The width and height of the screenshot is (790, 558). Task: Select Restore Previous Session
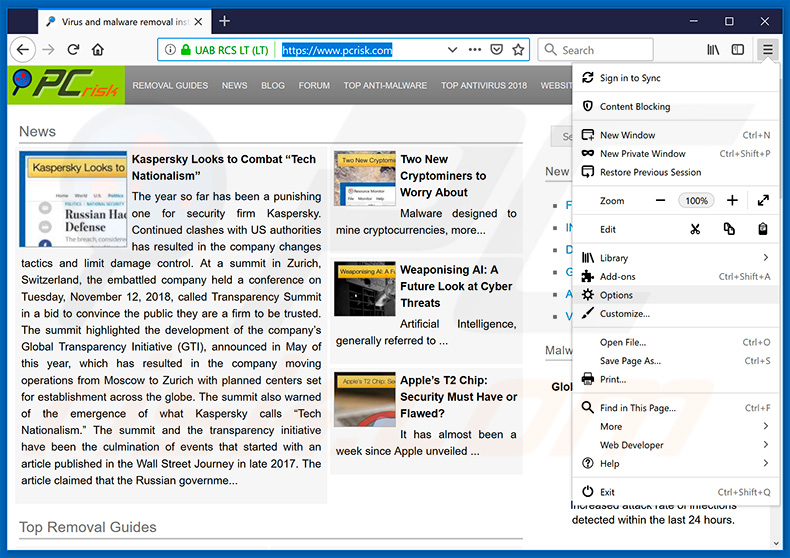[675, 172]
